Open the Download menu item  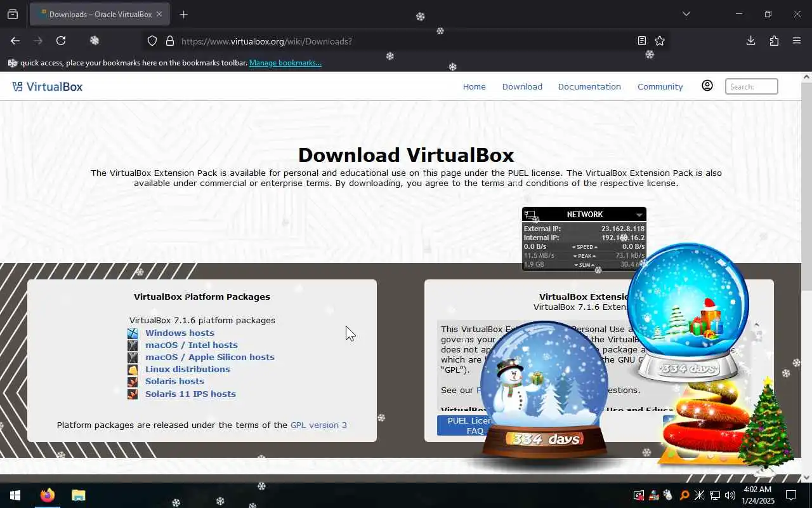pos(522,86)
